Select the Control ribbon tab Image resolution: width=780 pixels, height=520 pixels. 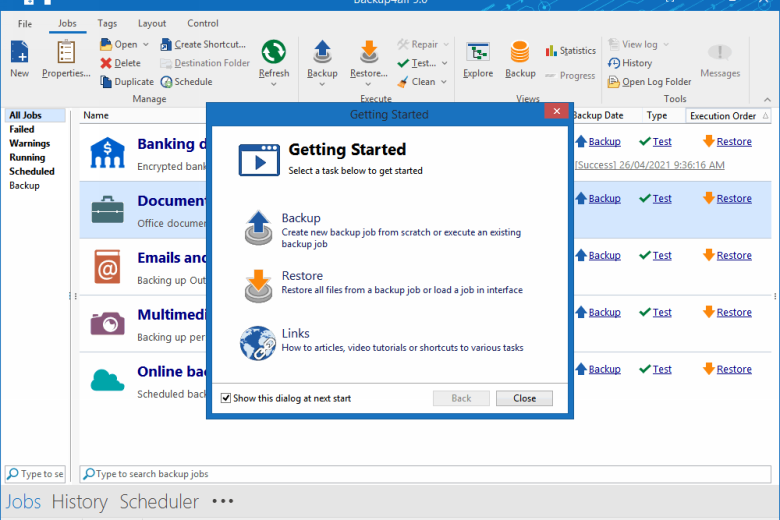[202, 23]
